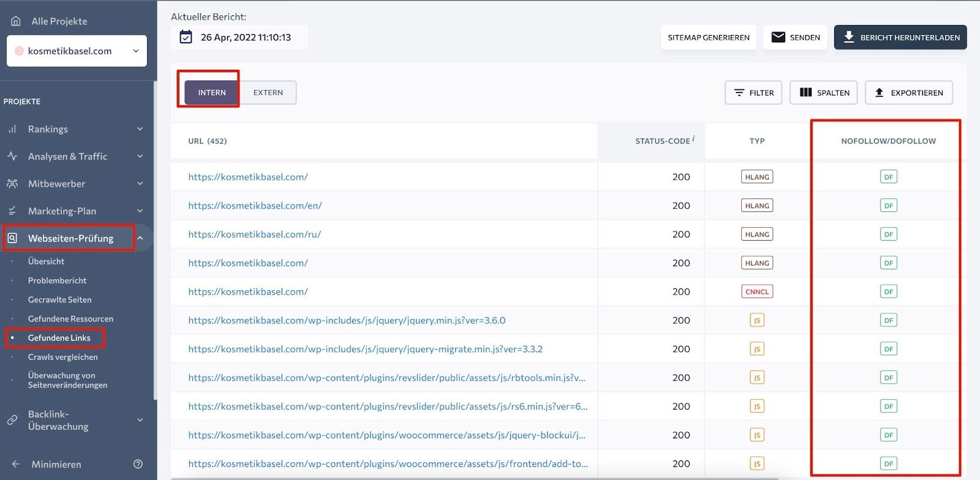Click the status-code info icon
The width and height of the screenshot is (980, 480).
(x=693, y=139)
